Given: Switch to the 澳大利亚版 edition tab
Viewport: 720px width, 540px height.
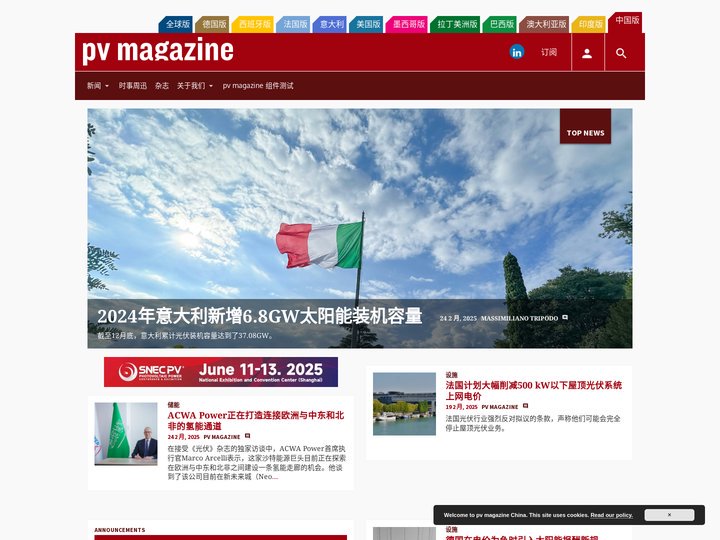Looking at the screenshot, I should (x=545, y=24).
